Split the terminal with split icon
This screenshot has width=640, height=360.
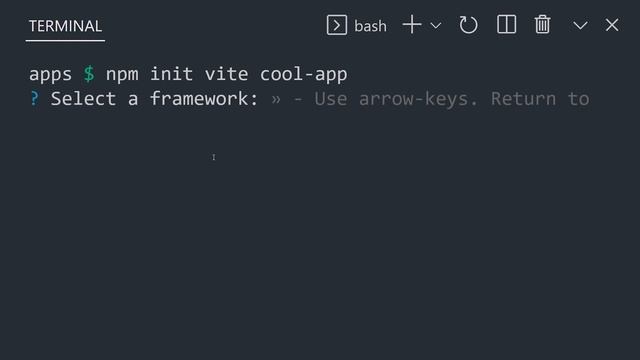click(x=507, y=24)
